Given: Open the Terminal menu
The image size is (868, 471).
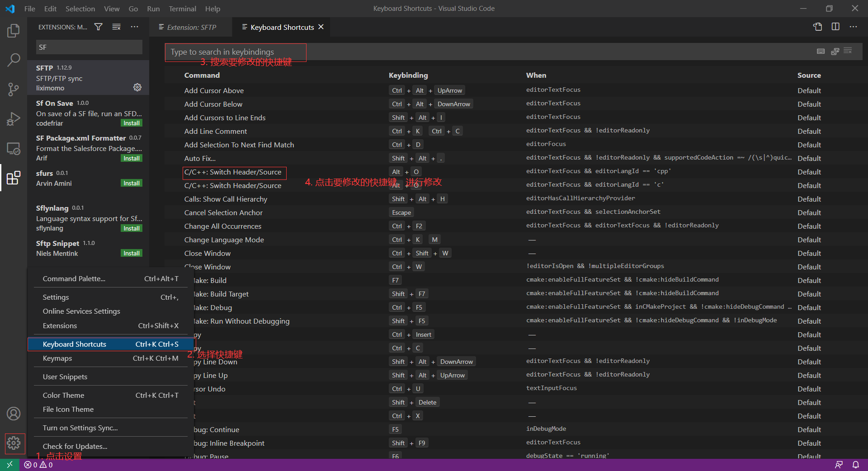Looking at the screenshot, I should pyautogui.click(x=183, y=9).
